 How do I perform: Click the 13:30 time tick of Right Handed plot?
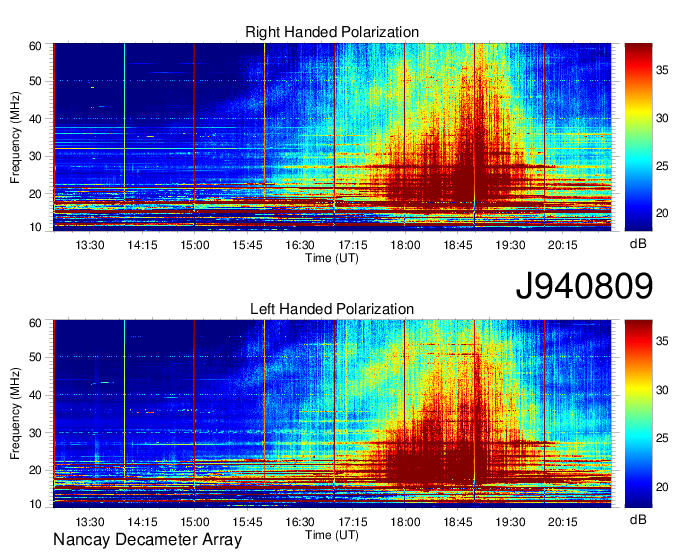pos(90,245)
